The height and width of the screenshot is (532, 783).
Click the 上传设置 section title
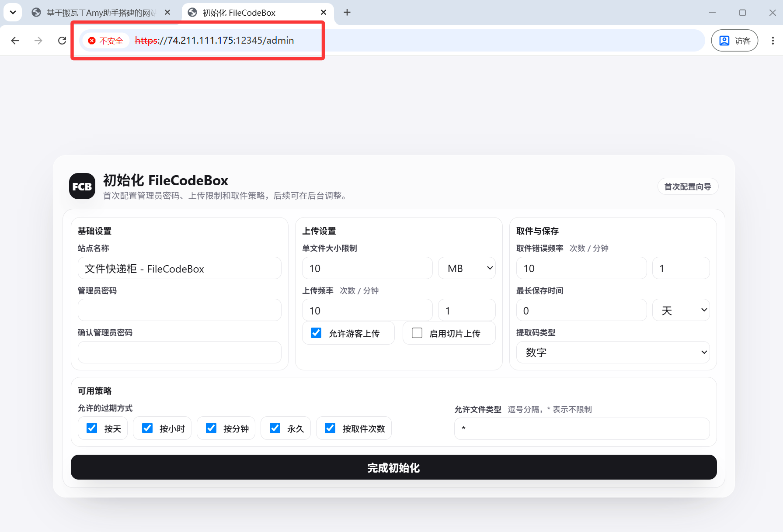pos(319,231)
